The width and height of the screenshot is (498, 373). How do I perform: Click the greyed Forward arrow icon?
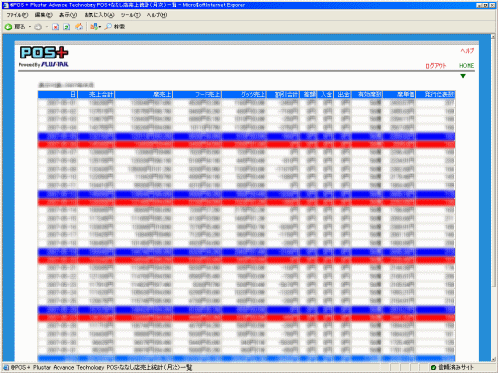coord(38,27)
